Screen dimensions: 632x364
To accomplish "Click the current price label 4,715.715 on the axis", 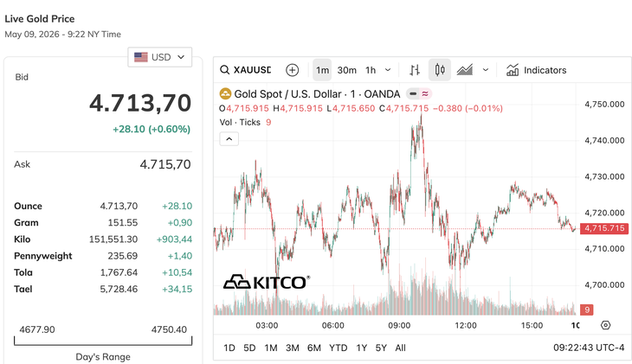I will pos(603,228).
